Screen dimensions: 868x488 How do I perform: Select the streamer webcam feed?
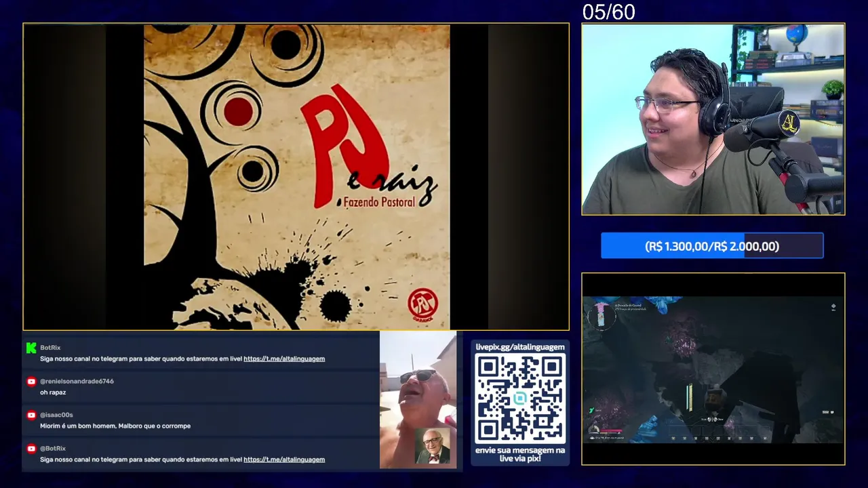[713, 119]
